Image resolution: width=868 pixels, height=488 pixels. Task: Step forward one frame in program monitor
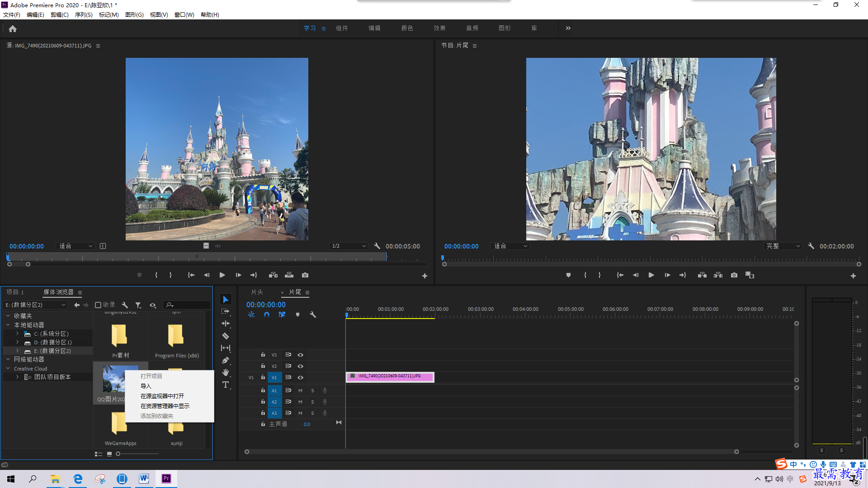pos(667,275)
